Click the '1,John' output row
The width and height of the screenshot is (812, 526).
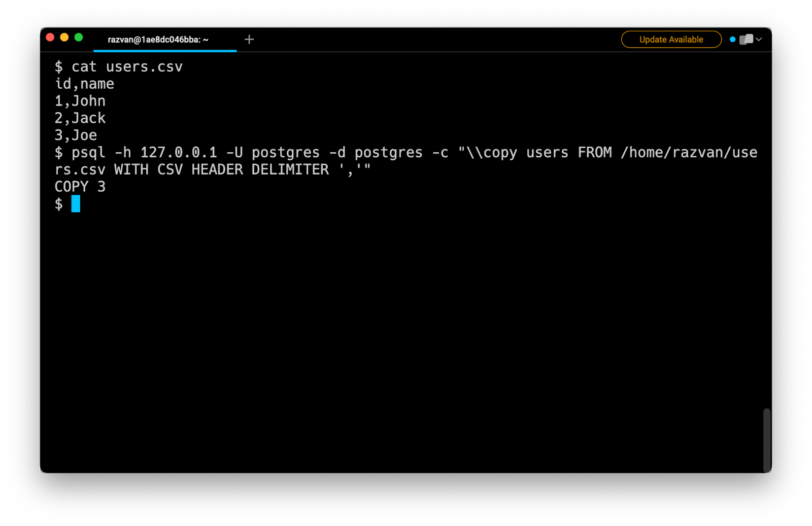80,101
